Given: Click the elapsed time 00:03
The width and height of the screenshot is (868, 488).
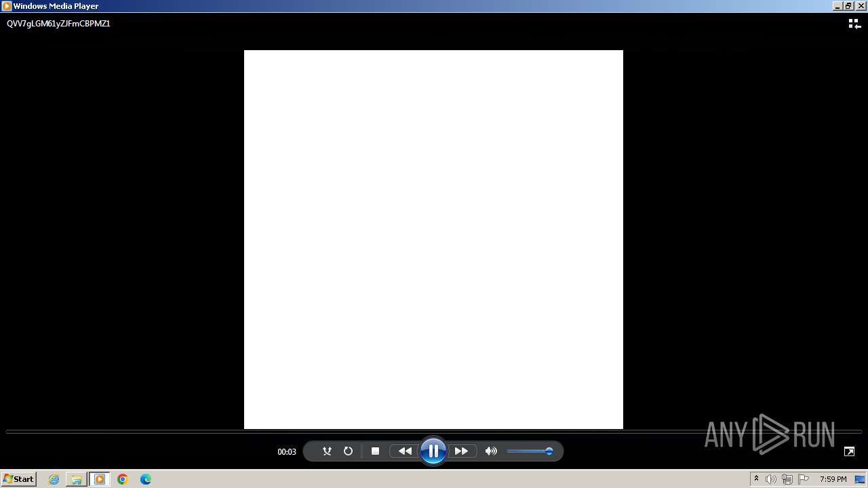Looking at the screenshot, I should click(x=287, y=451).
